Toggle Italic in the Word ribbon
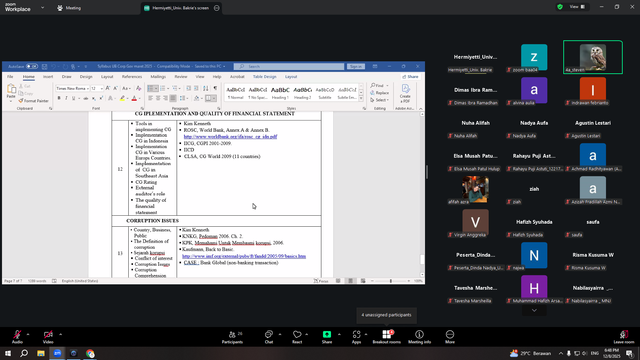 66,98
